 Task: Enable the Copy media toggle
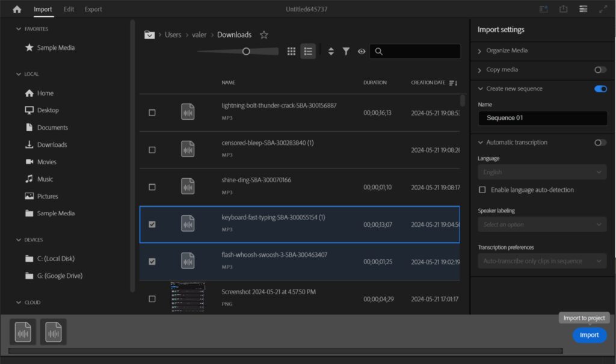(x=600, y=70)
